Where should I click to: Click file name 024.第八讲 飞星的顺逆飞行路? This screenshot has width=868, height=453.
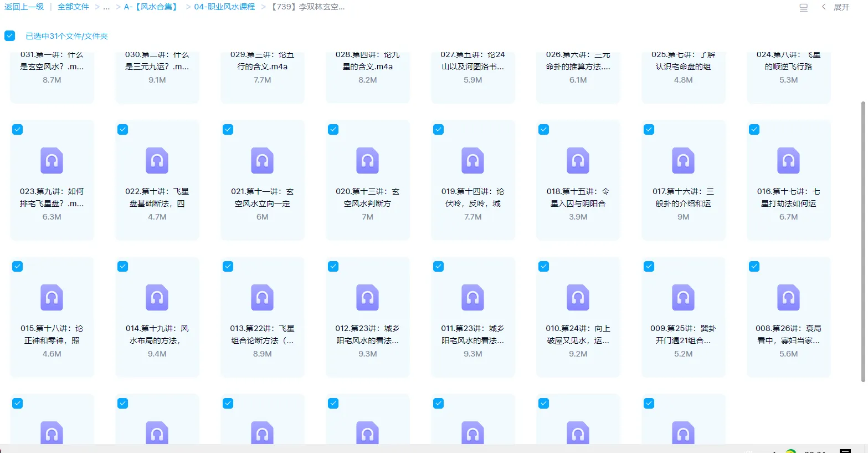(x=789, y=60)
